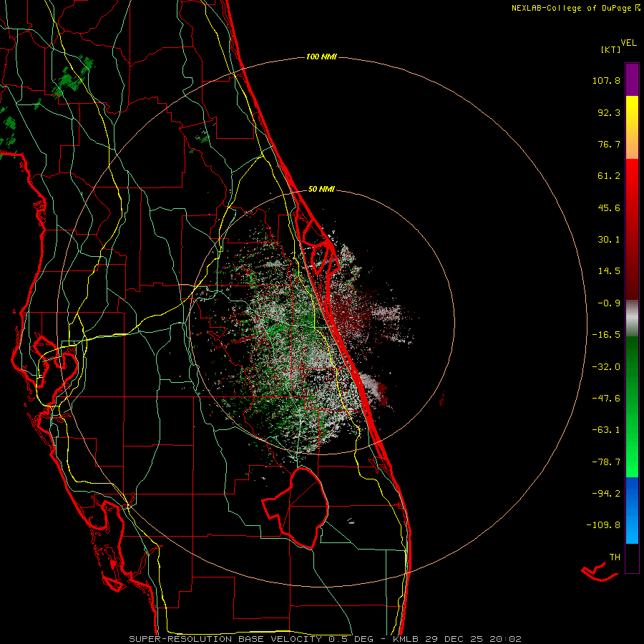Select the 45.6 scale value
The height and width of the screenshot is (644, 644).
click(x=609, y=208)
